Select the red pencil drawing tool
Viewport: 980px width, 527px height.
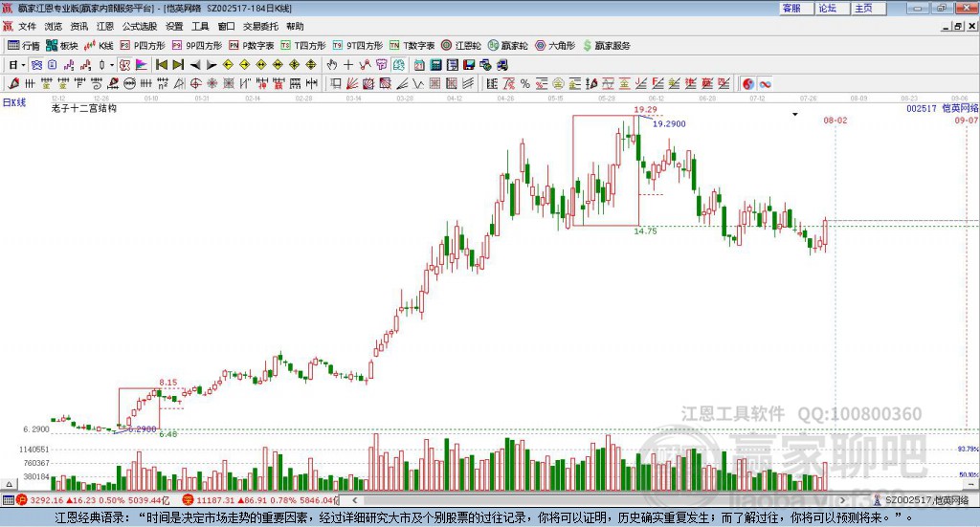coord(13,83)
